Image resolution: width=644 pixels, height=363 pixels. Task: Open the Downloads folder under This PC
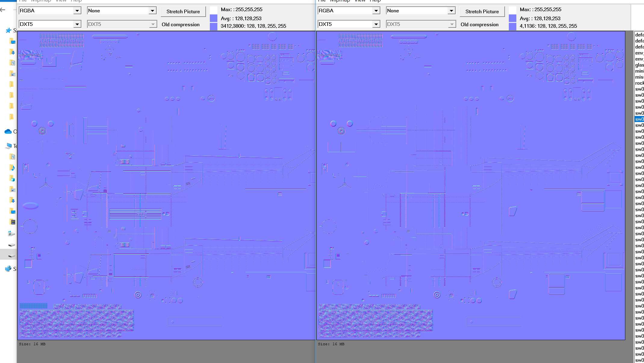12,200
